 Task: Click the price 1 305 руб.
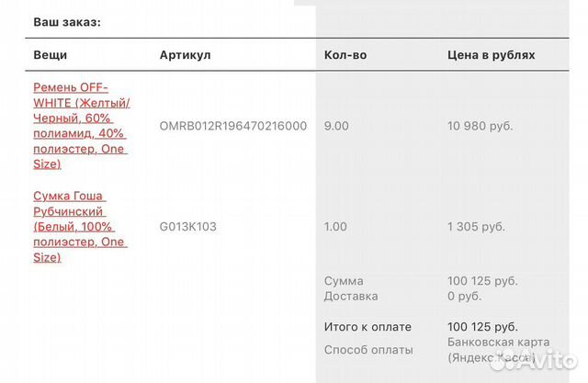[x=476, y=227]
